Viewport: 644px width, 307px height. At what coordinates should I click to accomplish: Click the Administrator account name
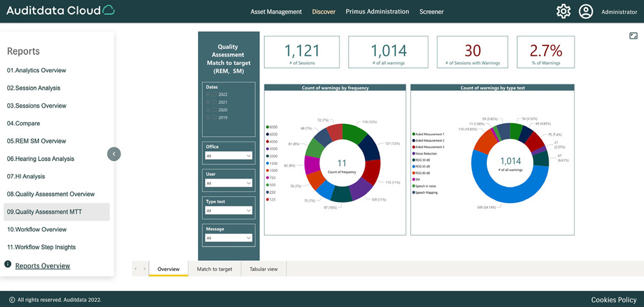pyautogui.click(x=619, y=12)
